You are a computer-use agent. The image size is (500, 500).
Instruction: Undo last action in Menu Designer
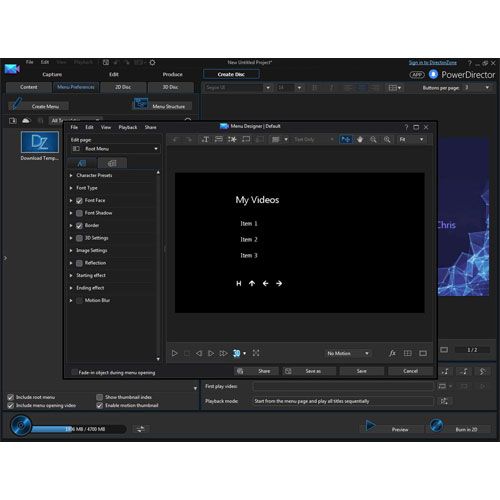coord(175,139)
